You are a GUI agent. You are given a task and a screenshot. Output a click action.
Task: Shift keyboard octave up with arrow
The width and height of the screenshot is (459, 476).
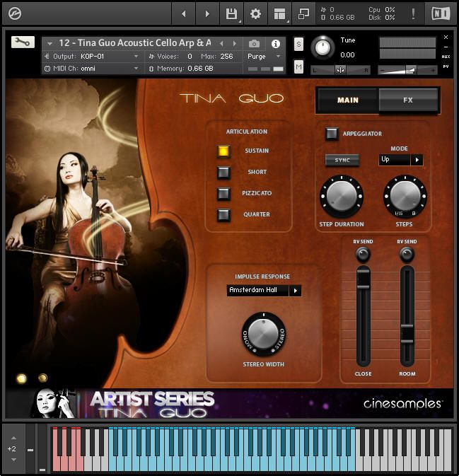[13, 438]
